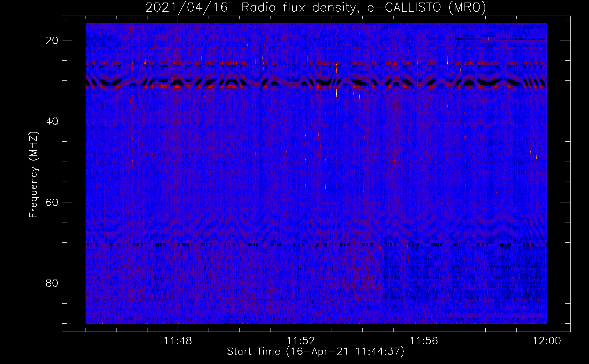Click the 40 MHz frequency tick label
589x364 pixels.
[52, 121]
